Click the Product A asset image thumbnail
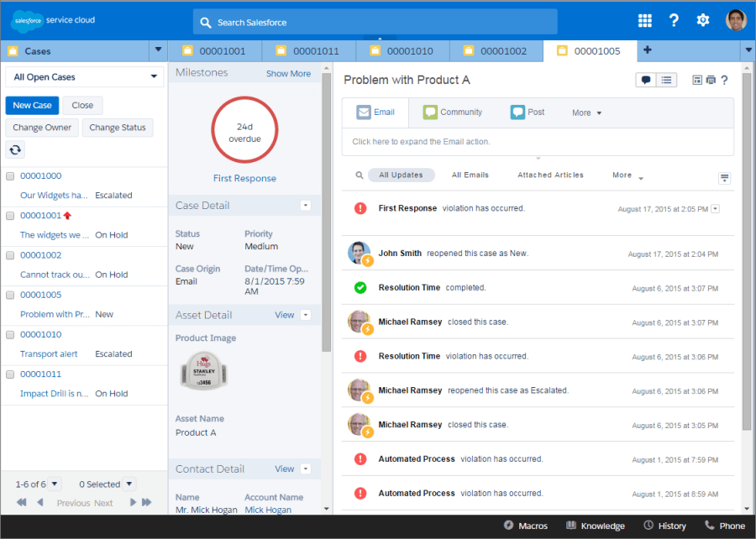This screenshot has height=539, width=756. pos(204,370)
